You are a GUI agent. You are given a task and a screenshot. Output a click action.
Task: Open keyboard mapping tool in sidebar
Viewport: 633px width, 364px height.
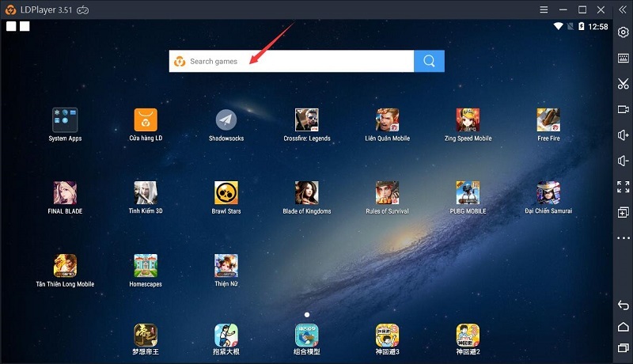[x=623, y=58]
